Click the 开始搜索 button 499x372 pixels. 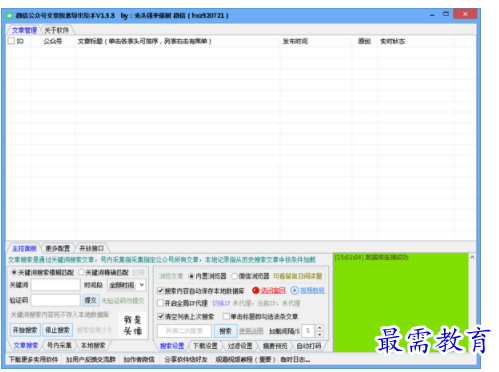tap(25, 330)
